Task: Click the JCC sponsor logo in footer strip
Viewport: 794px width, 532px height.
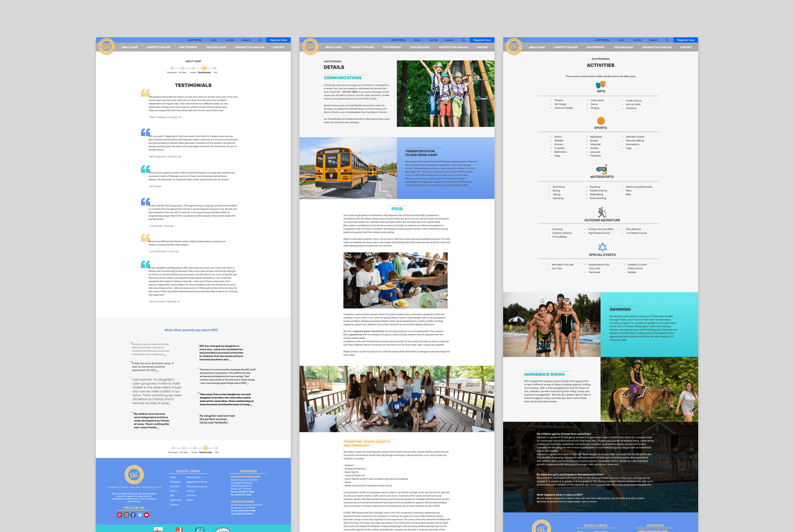Action: [200, 530]
